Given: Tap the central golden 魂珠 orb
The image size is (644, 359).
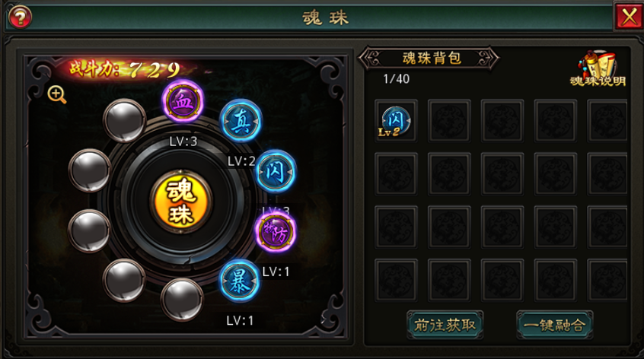Looking at the screenshot, I should point(181,202).
